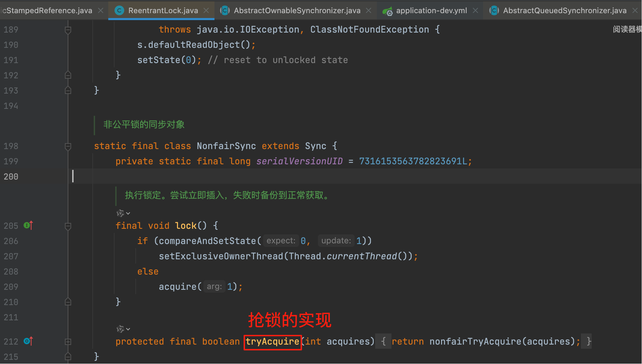The height and width of the screenshot is (364, 642).
Task: Collapse the fold end marker at line 215
Action: tap(68, 357)
